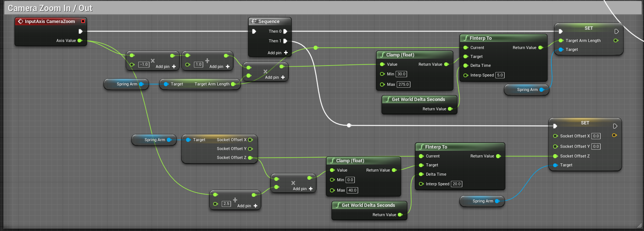Click the execution output pin of lower SET
This screenshot has height=231, width=644.
615,126
